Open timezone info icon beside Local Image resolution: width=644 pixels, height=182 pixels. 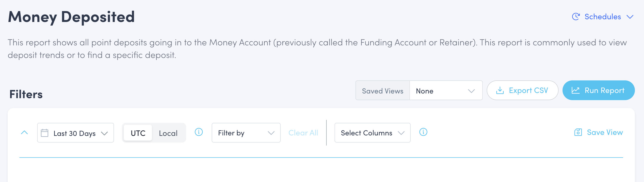(198, 132)
